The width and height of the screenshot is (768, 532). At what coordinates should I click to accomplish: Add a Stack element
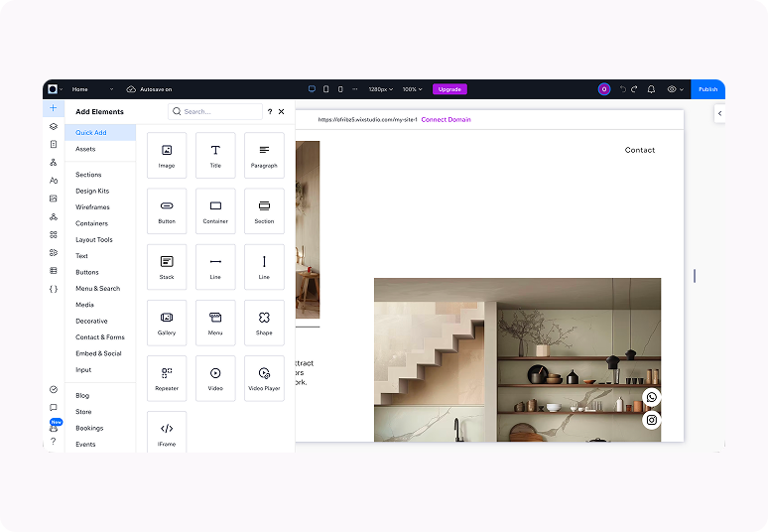pos(167,267)
